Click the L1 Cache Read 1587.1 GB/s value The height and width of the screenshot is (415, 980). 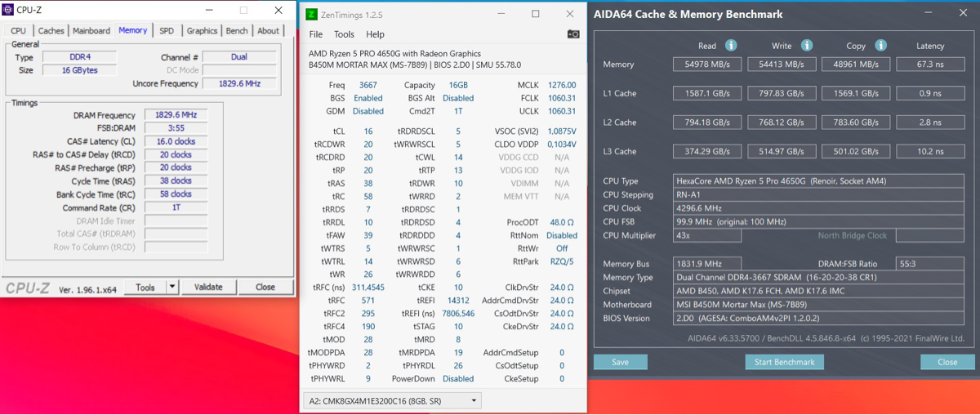click(707, 93)
